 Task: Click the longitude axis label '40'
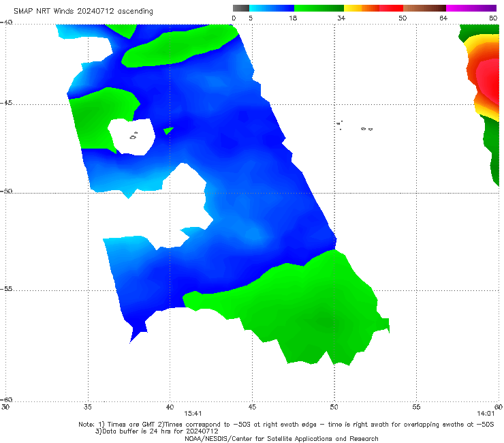click(x=170, y=408)
